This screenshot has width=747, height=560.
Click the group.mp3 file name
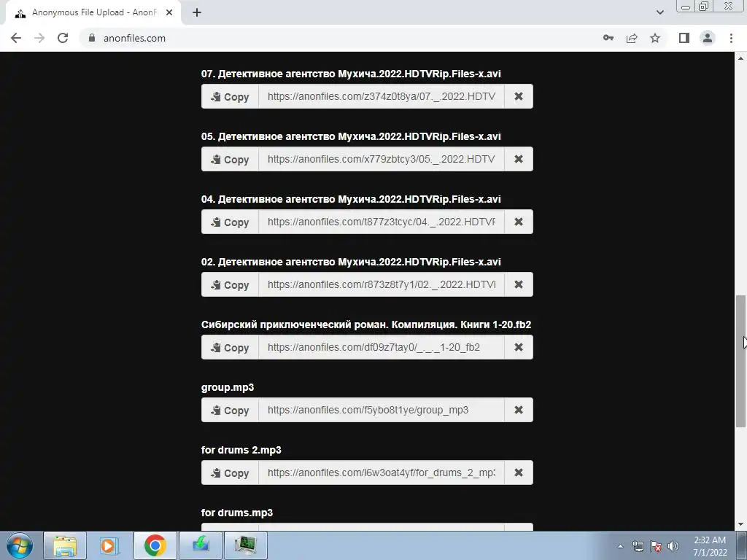pos(228,388)
